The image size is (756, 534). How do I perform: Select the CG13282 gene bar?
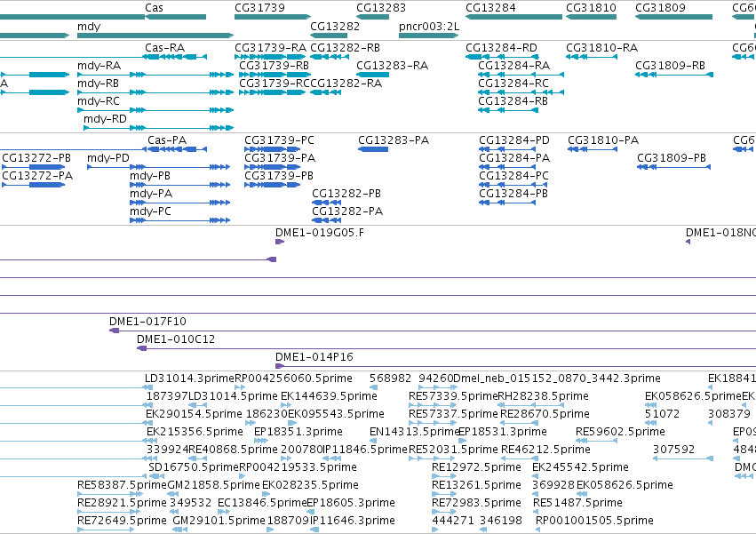click(x=329, y=36)
